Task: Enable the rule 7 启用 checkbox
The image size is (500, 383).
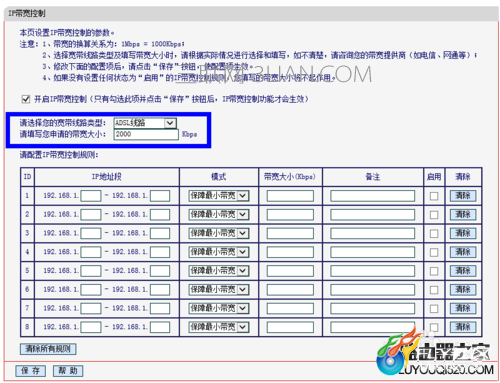Action: tap(434, 309)
